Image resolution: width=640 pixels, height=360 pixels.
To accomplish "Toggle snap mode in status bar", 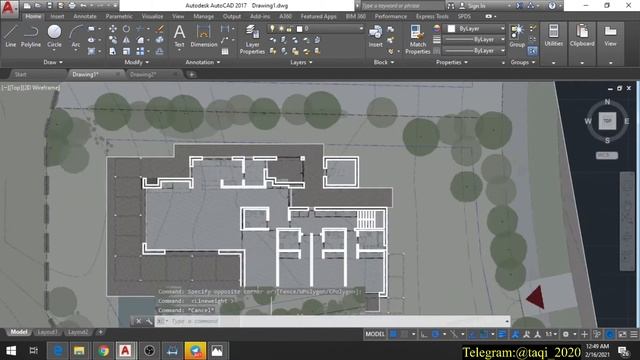I will coord(404,334).
